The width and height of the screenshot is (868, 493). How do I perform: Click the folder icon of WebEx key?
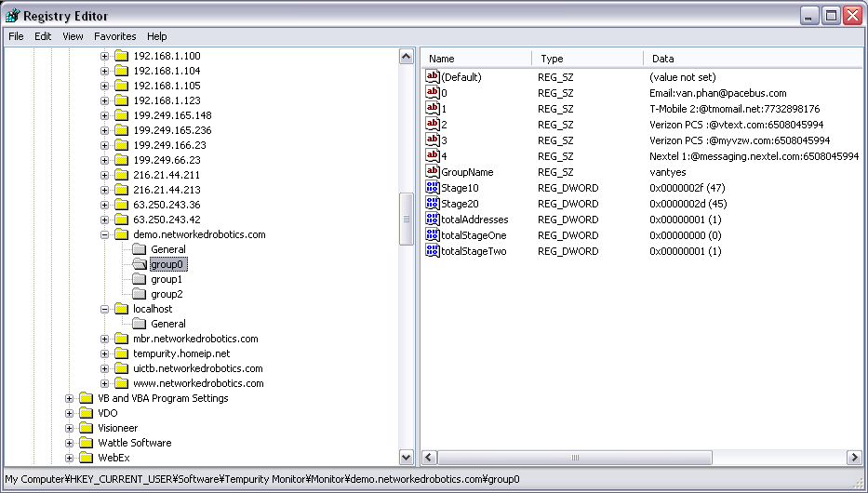click(87, 458)
